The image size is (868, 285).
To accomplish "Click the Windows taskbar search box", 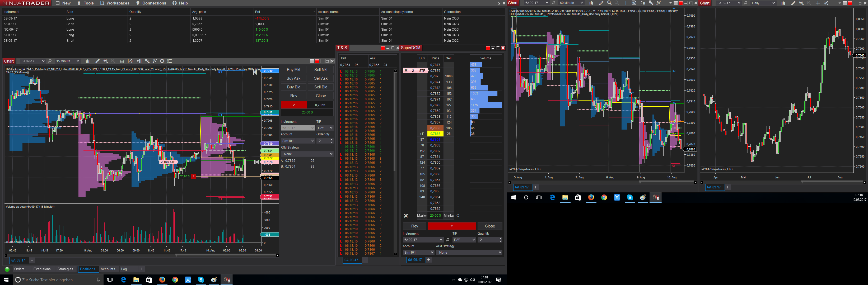I will (x=57, y=280).
